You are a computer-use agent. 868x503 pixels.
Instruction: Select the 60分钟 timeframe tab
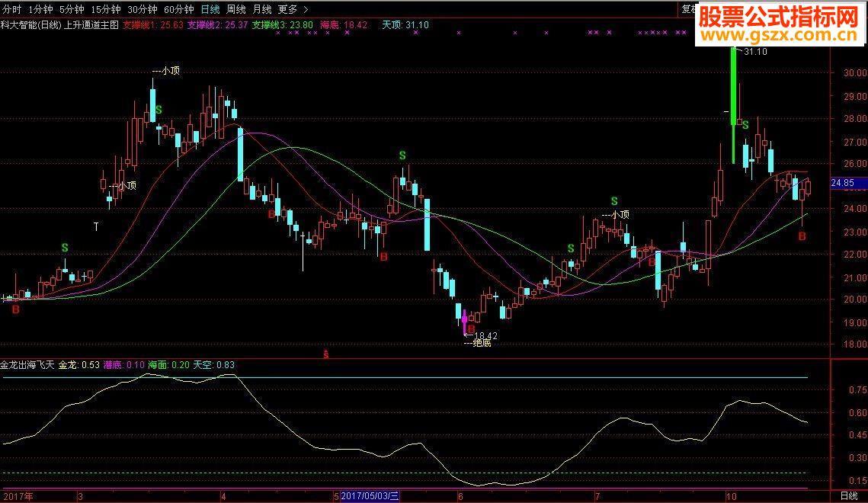[179, 9]
